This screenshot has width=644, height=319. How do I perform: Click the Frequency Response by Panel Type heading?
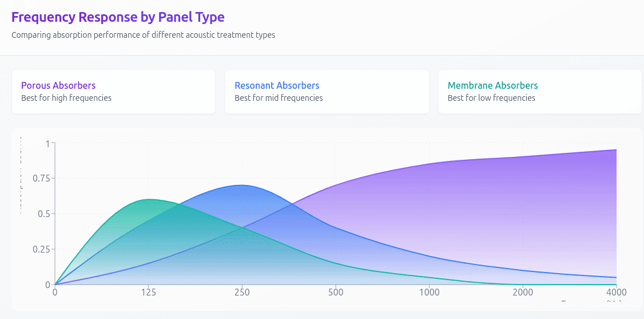[118, 17]
